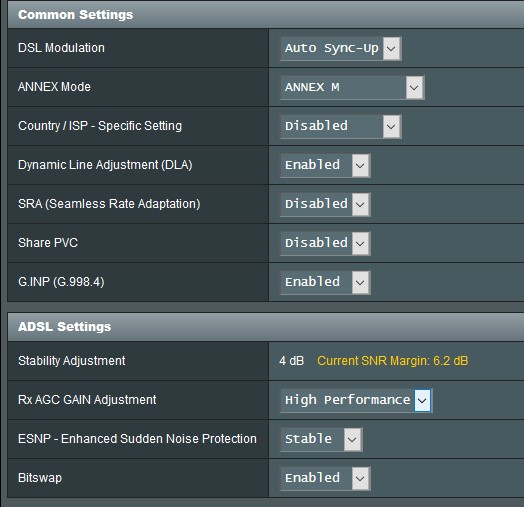Click the Bitswap dropdown arrow
The width and height of the screenshot is (524, 507).
pyautogui.click(x=360, y=478)
